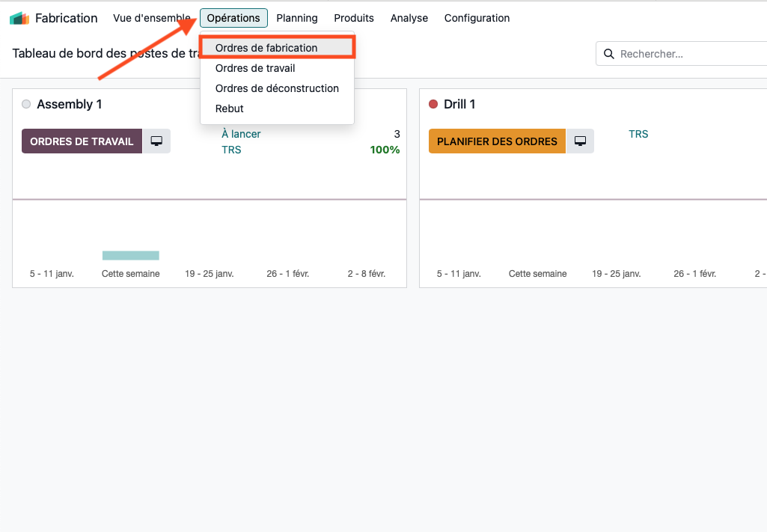Screen dimensions: 767x532
Task: Click the magnifier icon in search box
Action: pos(609,54)
